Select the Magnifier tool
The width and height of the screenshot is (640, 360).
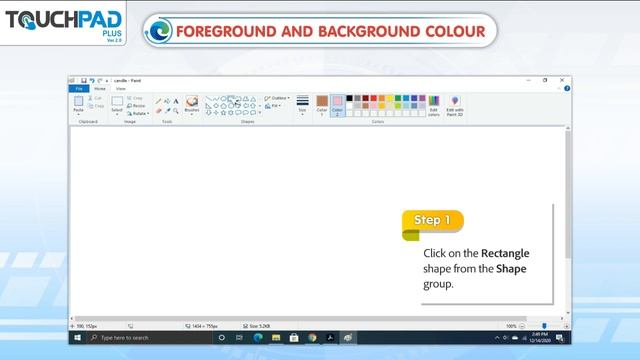pyautogui.click(x=176, y=111)
